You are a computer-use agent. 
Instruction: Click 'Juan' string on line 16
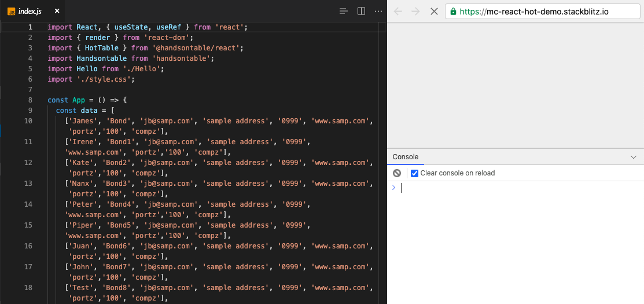click(x=81, y=246)
